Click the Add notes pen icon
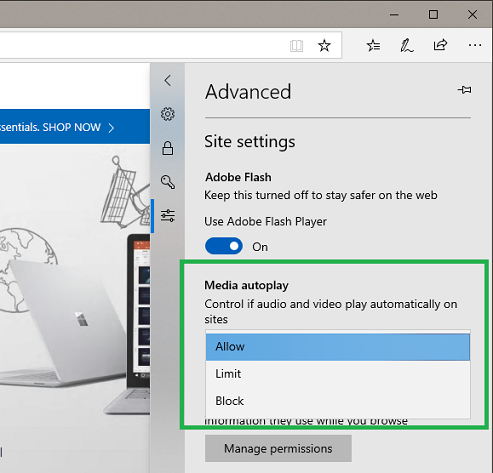The height and width of the screenshot is (473, 493). click(407, 45)
